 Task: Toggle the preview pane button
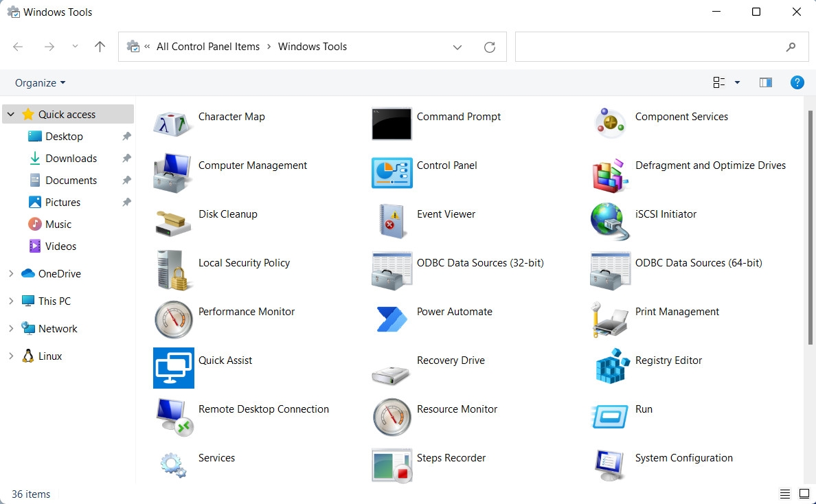[x=766, y=82]
